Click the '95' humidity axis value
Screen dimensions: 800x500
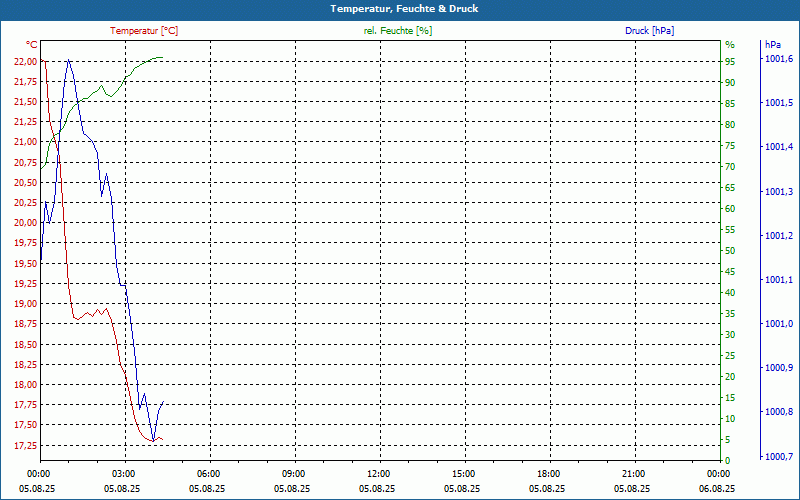[x=730, y=61]
